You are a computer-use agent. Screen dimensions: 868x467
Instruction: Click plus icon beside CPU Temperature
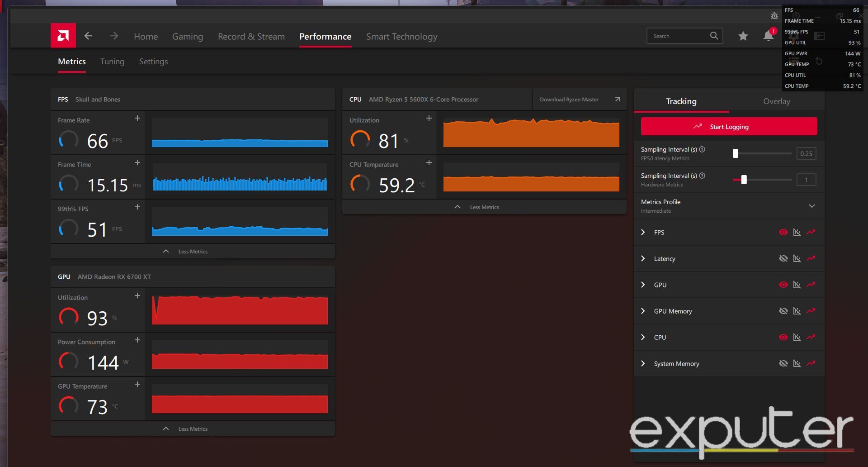[x=429, y=162]
